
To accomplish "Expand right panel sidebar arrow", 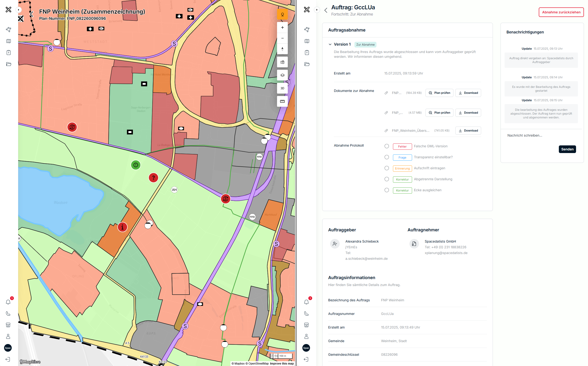I will (317, 10).
